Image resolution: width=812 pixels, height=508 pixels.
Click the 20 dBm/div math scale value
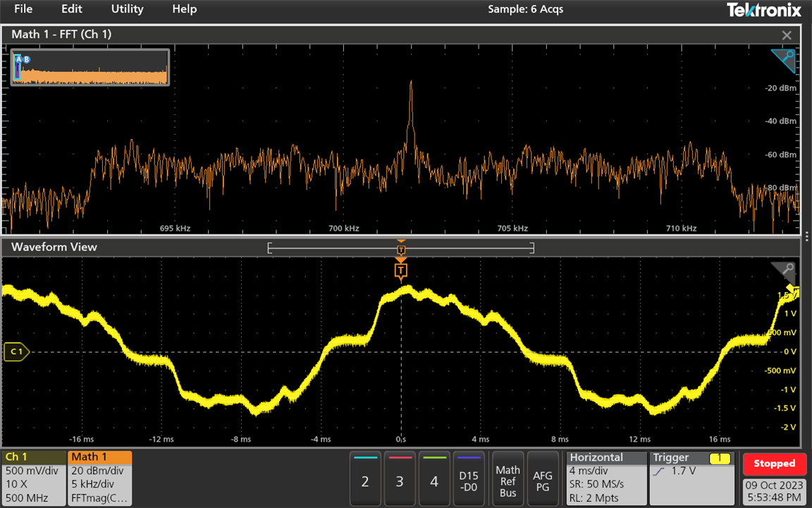click(x=97, y=471)
